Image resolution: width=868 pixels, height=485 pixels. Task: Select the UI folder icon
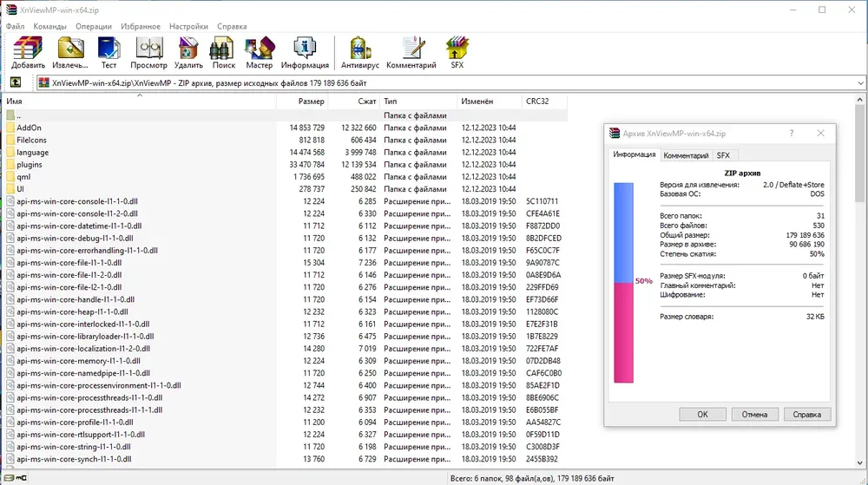(x=10, y=189)
